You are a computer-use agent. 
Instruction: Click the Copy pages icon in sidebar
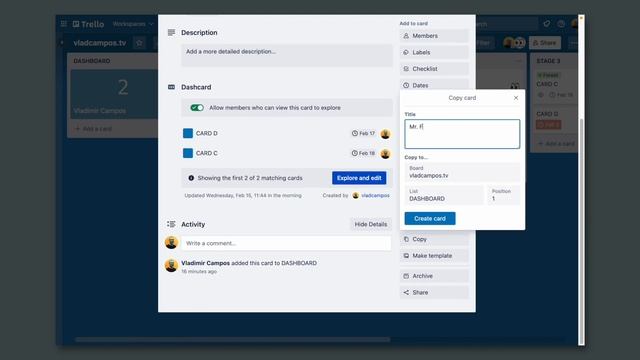406,239
